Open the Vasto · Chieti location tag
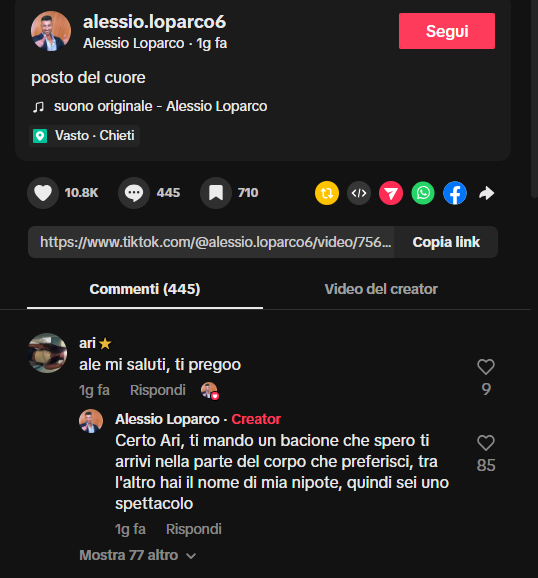This screenshot has height=578, width=538. [x=84, y=136]
